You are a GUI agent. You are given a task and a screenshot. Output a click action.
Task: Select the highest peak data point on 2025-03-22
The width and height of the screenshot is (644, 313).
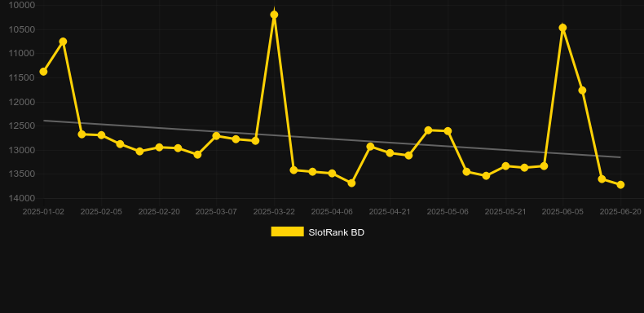(274, 15)
